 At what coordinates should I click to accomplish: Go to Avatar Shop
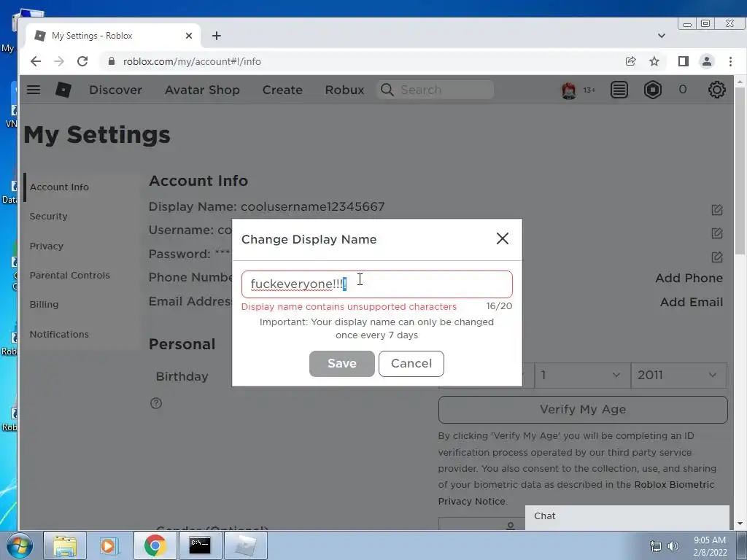pyautogui.click(x=203, y=90)
